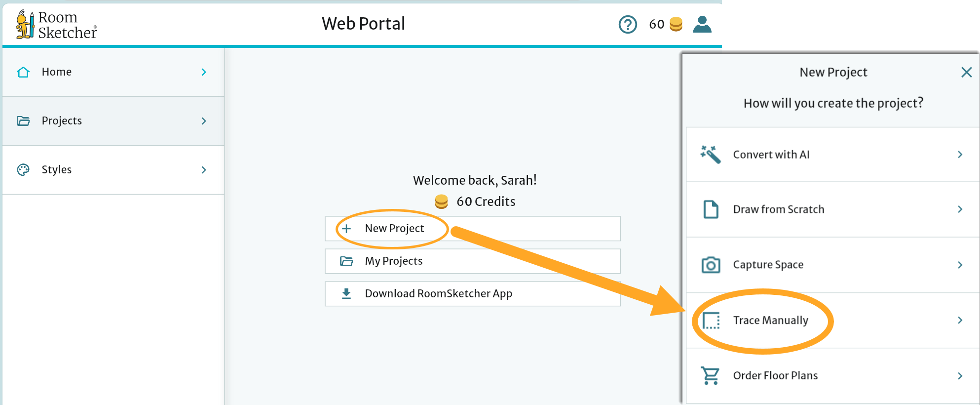Click the 'Web Portal' title

pyautogui.click(x=363, y=24)
